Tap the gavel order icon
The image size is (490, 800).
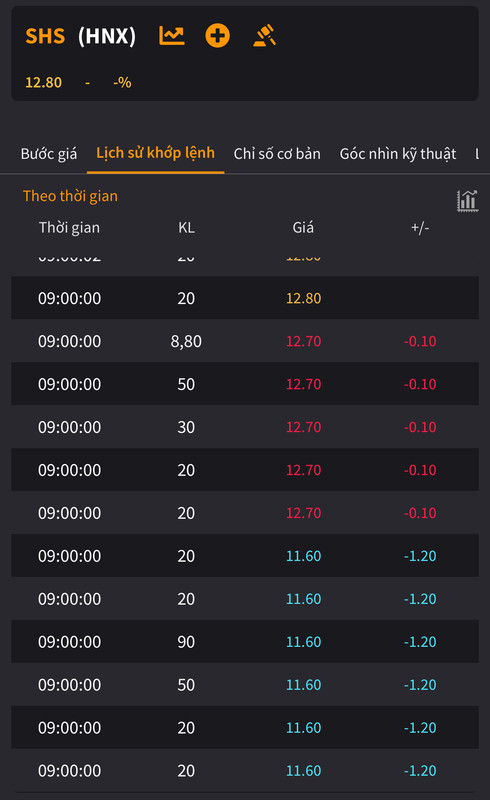264,36
